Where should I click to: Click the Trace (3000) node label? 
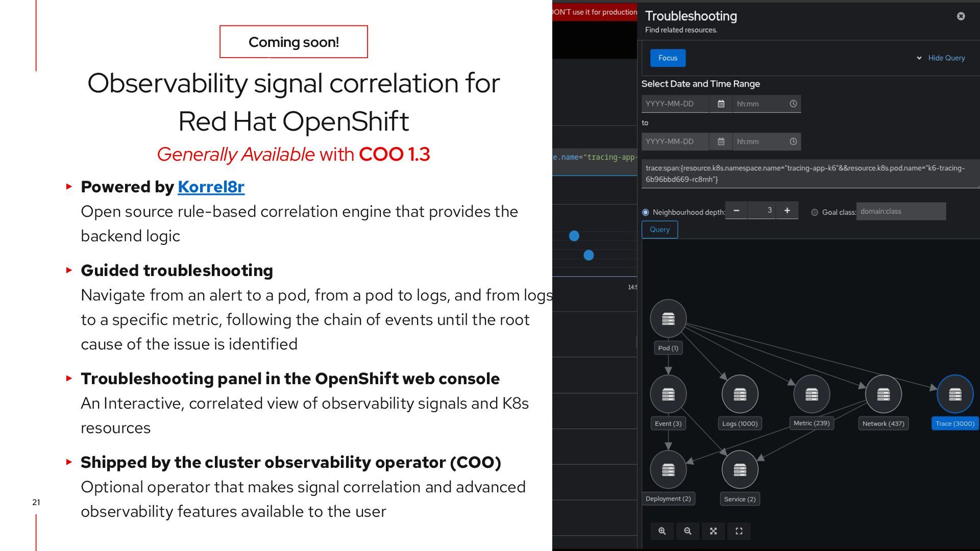click(x=954, y=423)
